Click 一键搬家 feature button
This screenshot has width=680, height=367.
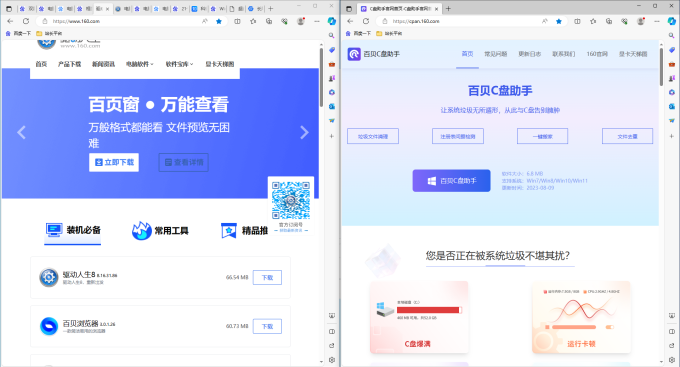[x=543, y=136]
